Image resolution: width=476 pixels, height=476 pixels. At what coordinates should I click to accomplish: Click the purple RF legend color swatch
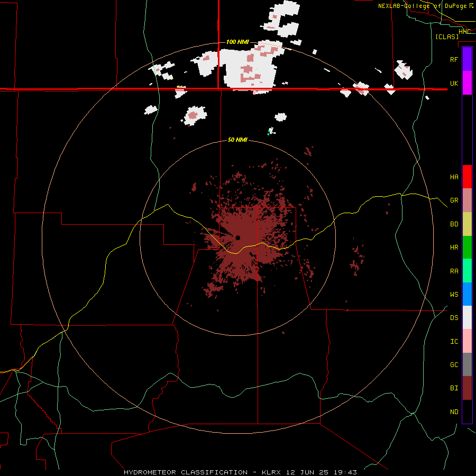tap(467, 59)
